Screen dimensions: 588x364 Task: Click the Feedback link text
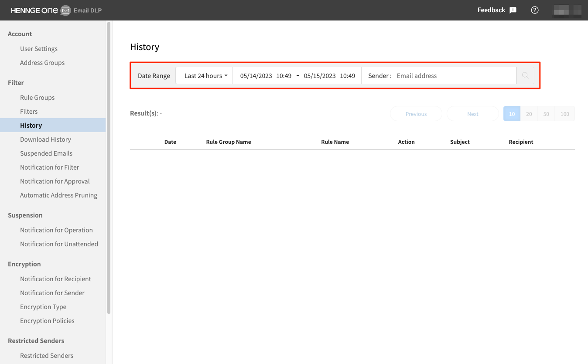(x=491, y=10)
